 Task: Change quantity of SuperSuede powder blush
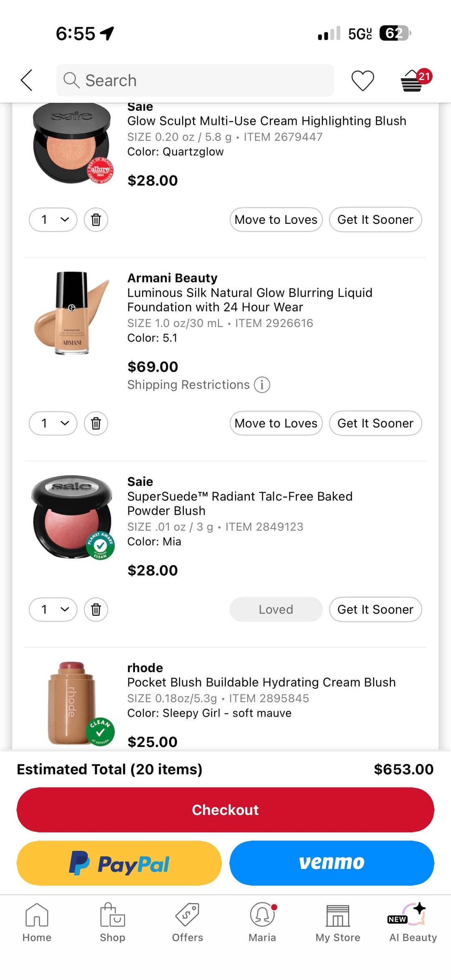point(53,609)
